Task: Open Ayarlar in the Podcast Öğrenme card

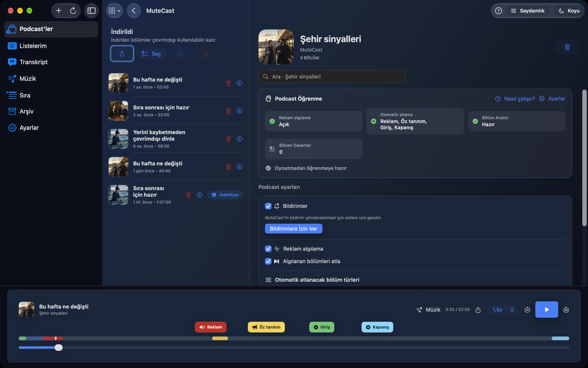Action: tap(552, 99)
